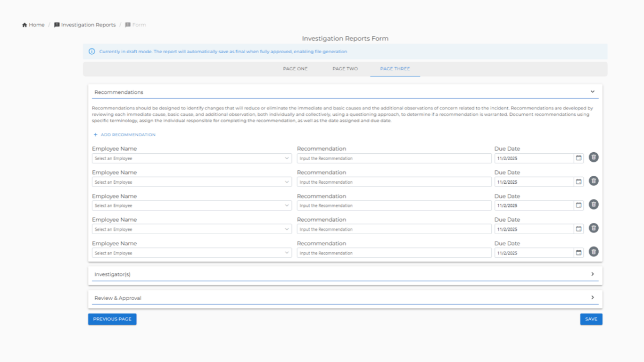This screenshot has width=644, height=362.
Task: Expand the Review & Approval section
Action: (593, 297)
